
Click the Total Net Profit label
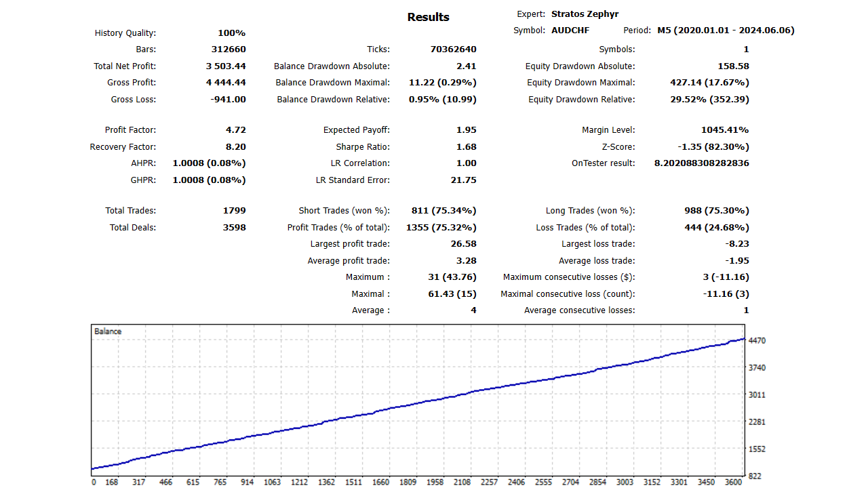tap(125, 66)
